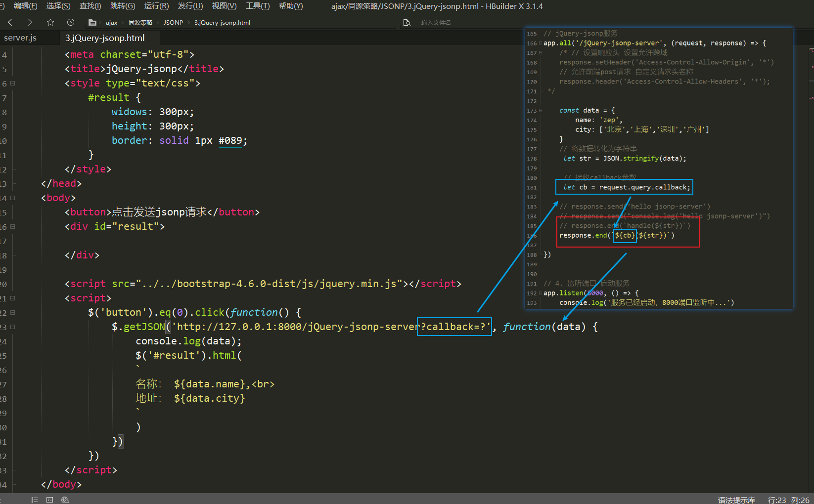Open the 跳转(G) menu
The width and height of the screenshot is (814, 504).
pyautogui.click(x=123, y=6)
